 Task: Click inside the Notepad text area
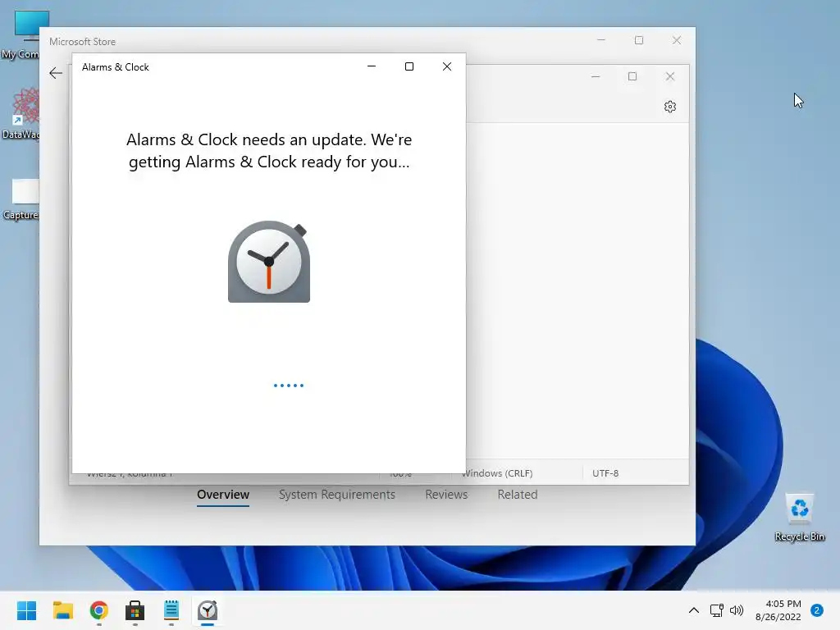(577, 290)
